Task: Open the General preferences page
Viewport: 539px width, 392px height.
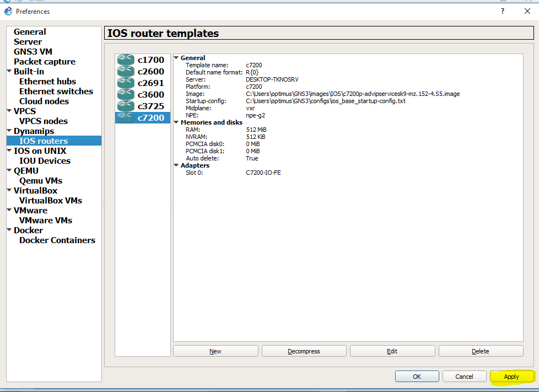Action: coord(30,32)
